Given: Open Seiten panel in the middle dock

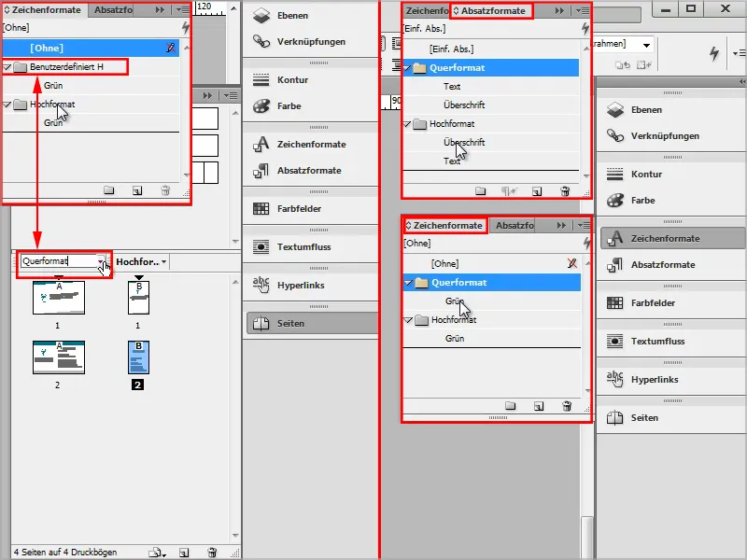Looking at the screenshot, I should [x=312, y=324].
